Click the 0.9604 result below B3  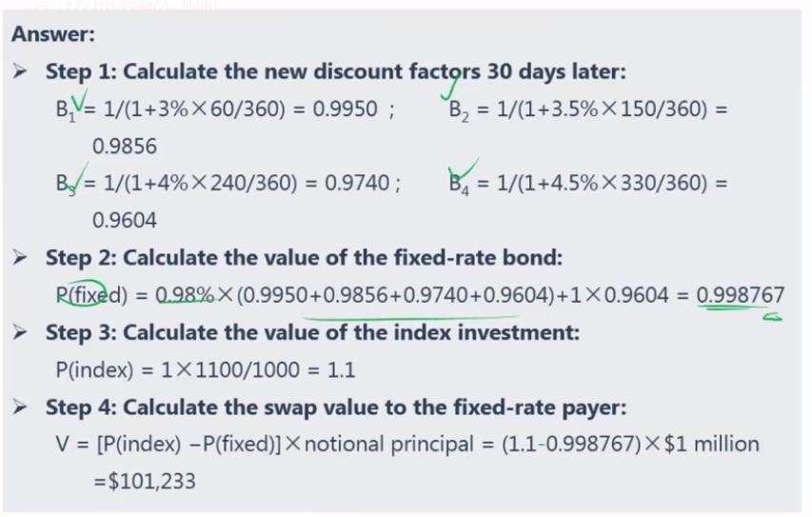click(125, 220)
